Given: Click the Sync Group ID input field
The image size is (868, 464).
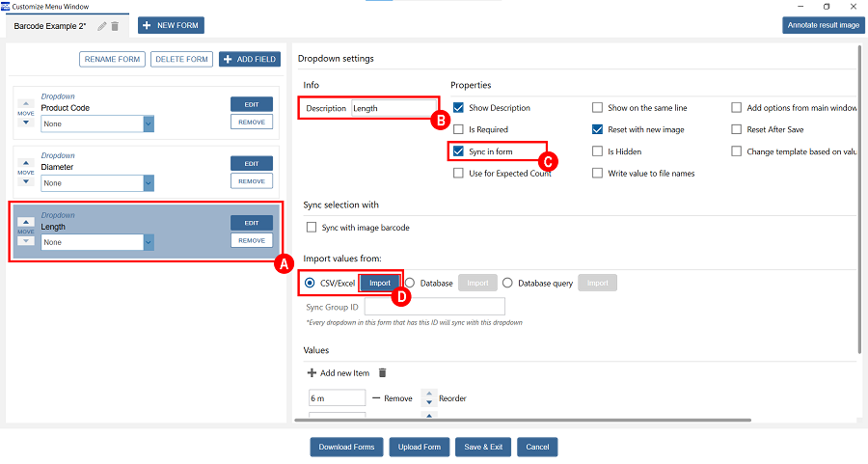Looking at the screenshot, I should click(x=434, y=306).
